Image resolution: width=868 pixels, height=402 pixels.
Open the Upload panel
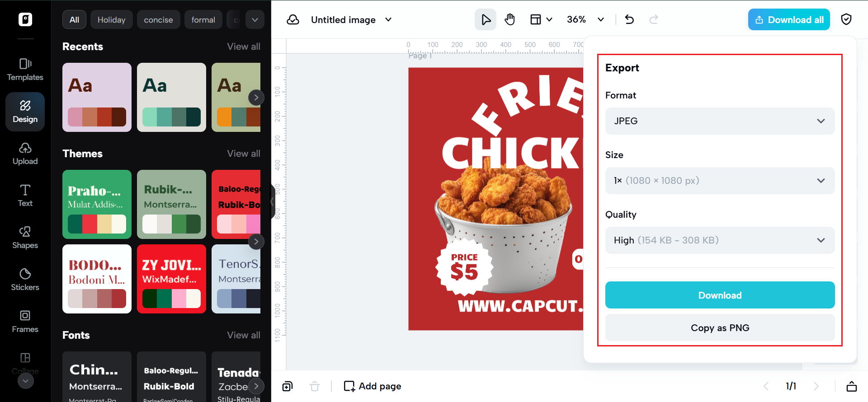pyautogui.click(x=25, y=154)
